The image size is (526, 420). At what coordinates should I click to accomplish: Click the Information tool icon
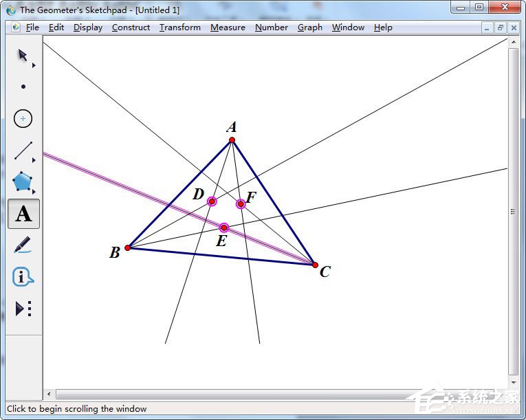tap(23, 277)
